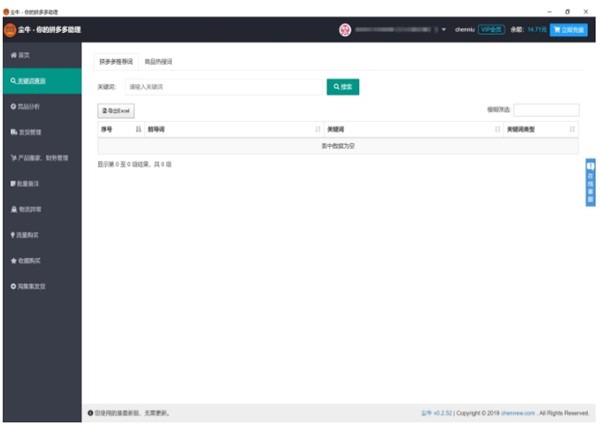This screenshot has width=600, height=425.
Task: Click the info icon in the footer status
Action: 90,413
